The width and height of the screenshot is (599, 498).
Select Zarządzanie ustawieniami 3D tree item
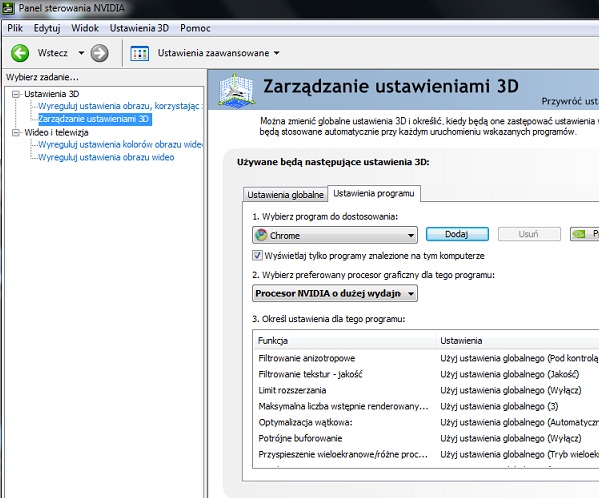click(95, 119)
